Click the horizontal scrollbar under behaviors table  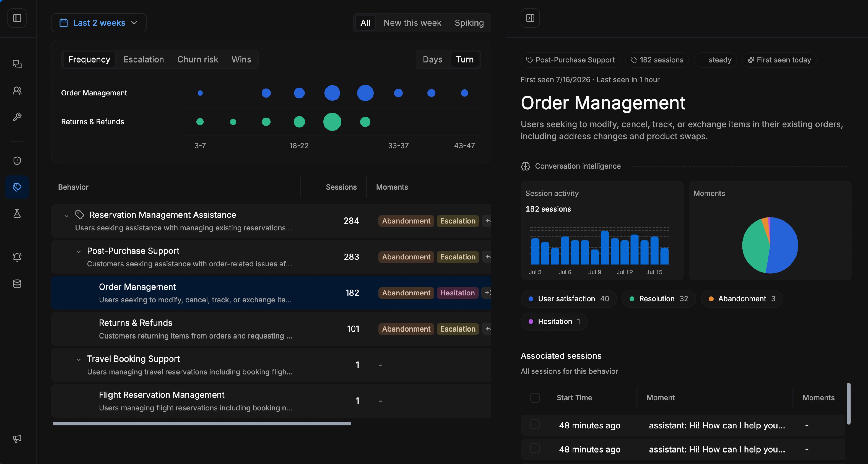point(202,424)
